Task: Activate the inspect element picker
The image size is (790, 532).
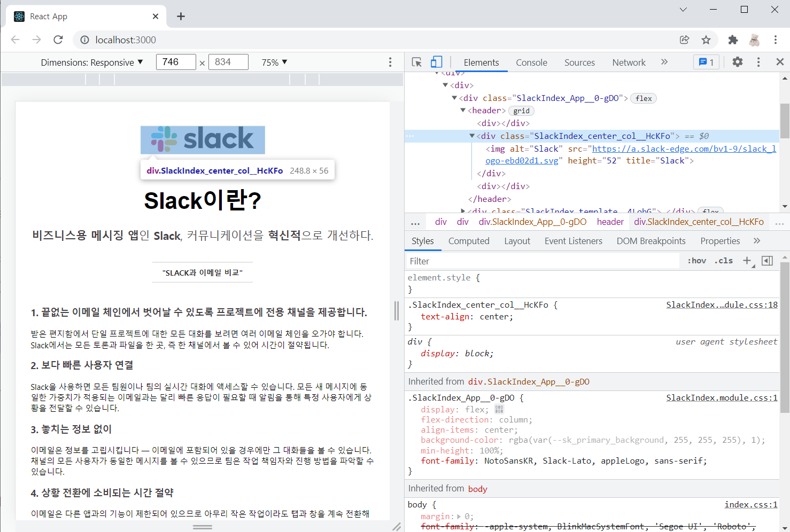Action: coord(417,62)
